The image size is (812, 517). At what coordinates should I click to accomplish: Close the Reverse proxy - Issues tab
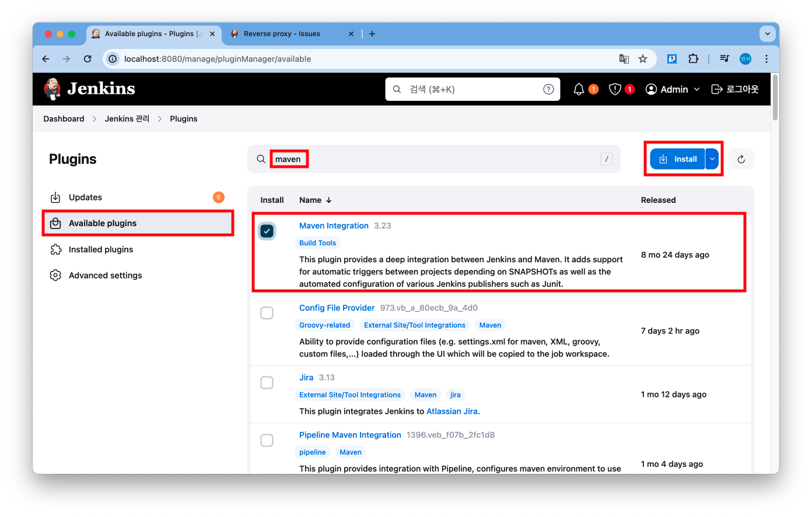(351, 34)
